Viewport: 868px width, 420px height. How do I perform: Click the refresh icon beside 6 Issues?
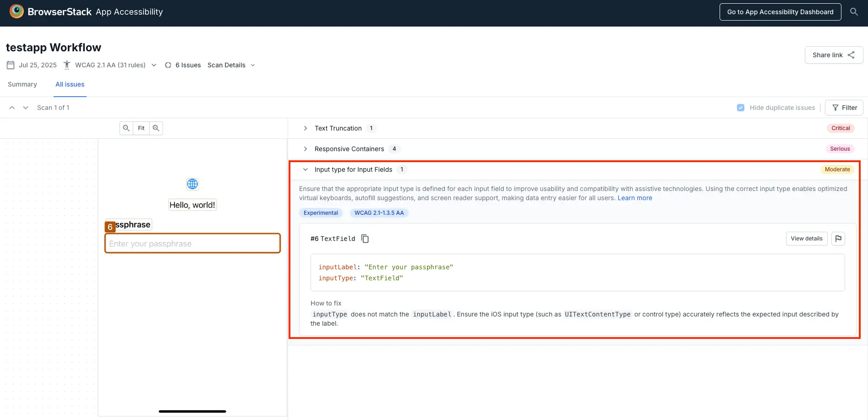(x=168, y=65)
